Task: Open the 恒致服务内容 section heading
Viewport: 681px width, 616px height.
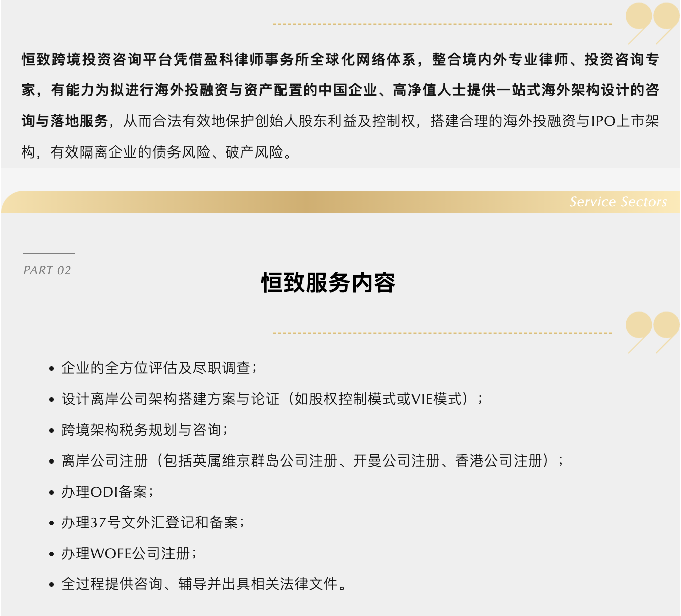Action: 328,282
